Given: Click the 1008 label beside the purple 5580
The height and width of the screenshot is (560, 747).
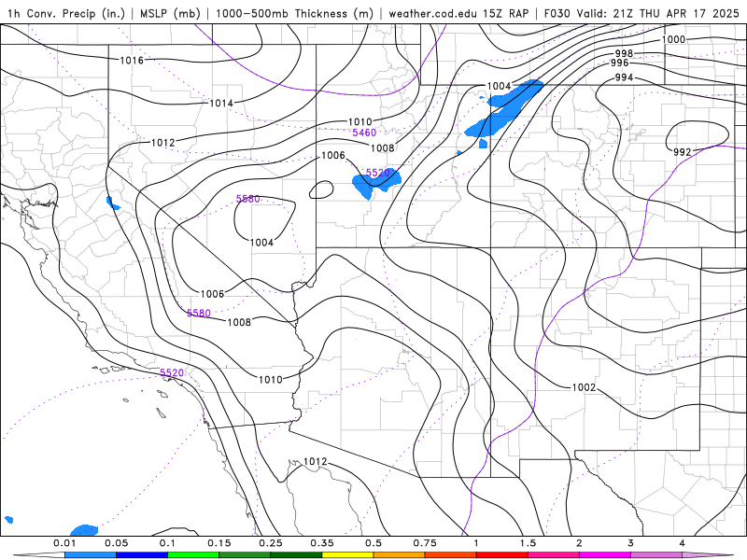Looking at the screenshot, I should (239, 322).
